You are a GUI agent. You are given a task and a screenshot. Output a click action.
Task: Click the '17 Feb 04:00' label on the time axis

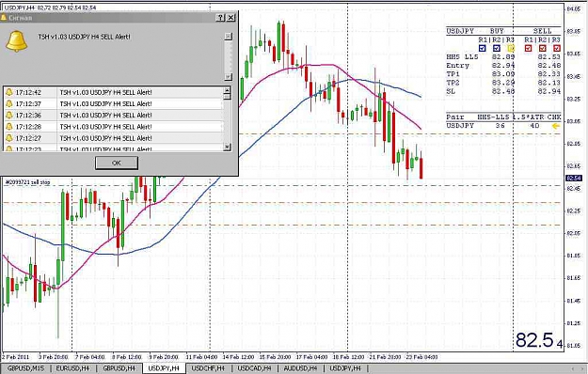pos(311,357)
